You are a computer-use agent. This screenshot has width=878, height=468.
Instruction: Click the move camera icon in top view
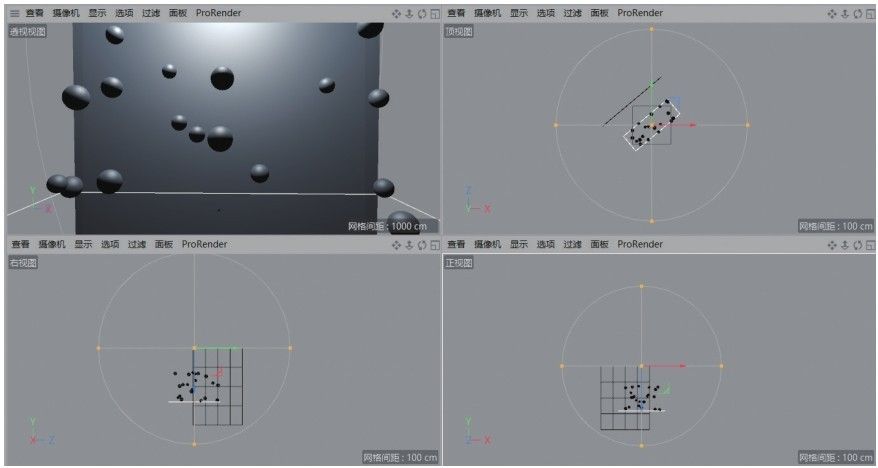point(832,13)
